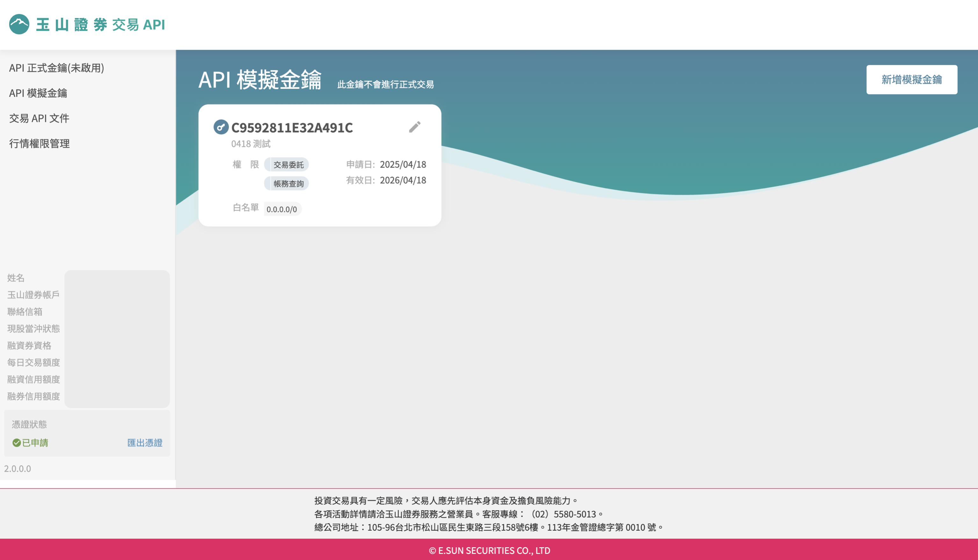Image resolution: width=978 pixels, height=560 pixels.
Task: Open 交易 API 文件 from the sidebar
Action: pyautogui.click(x=39, y=118)
